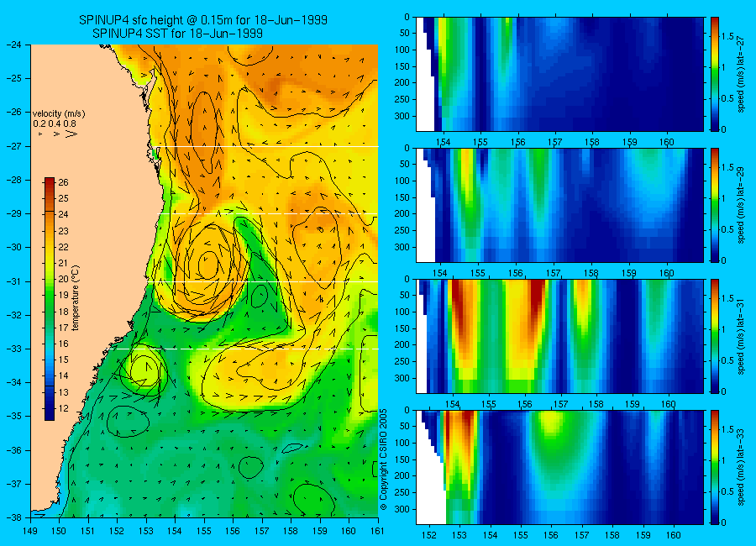
Task: Click the 'speed (m/s) lat=-33' label
Action: tap(742, 467)
